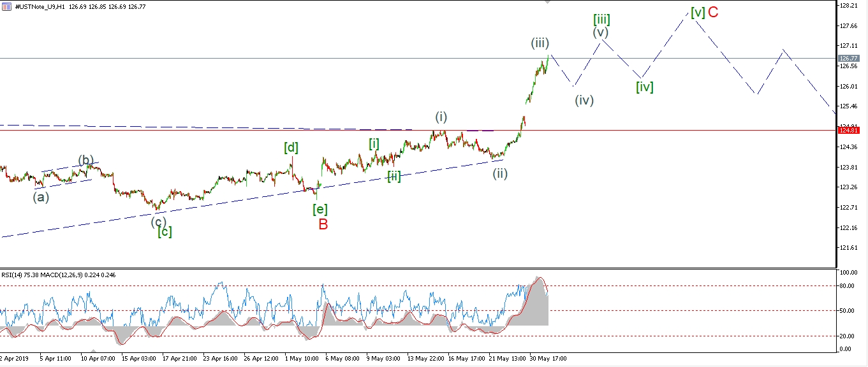This screenshot has height=367, width=868.
Task: Select the green '[iv]' wave label
Action: click(644, 87)
